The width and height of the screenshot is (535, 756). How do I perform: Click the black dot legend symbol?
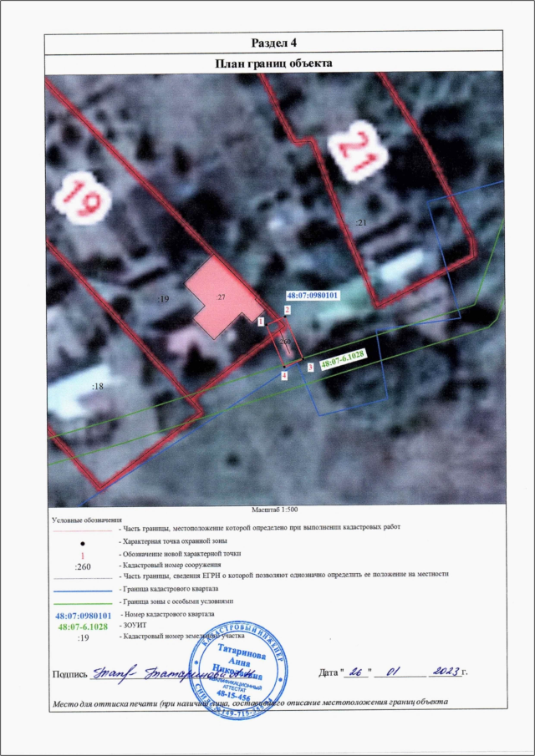[82, 543]
